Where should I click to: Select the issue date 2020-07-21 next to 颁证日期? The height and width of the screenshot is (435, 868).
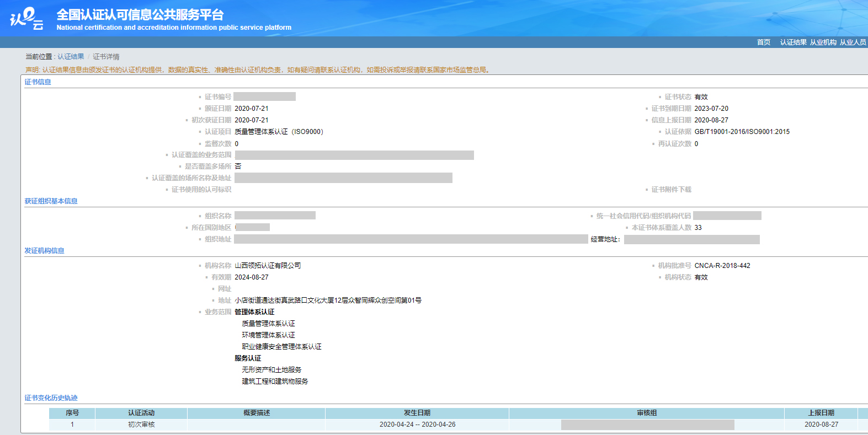(x=252, y=109)
